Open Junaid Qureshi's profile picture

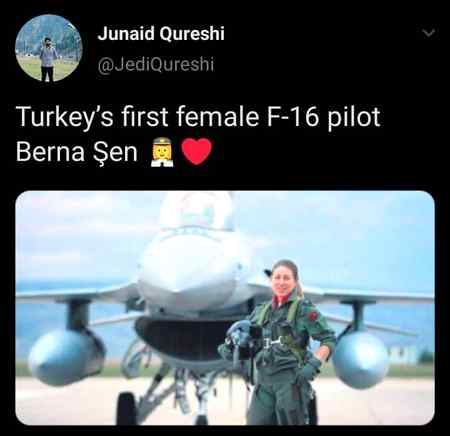click(49, 48)
